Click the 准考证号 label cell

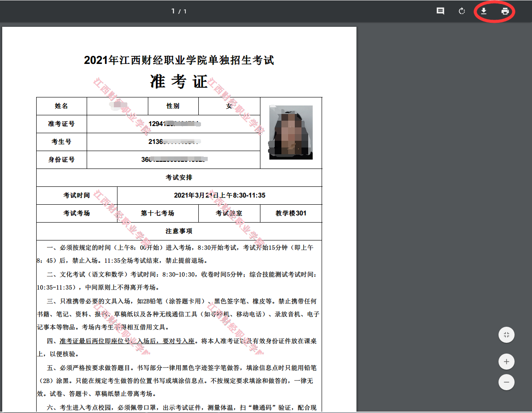tap(62, 124)
